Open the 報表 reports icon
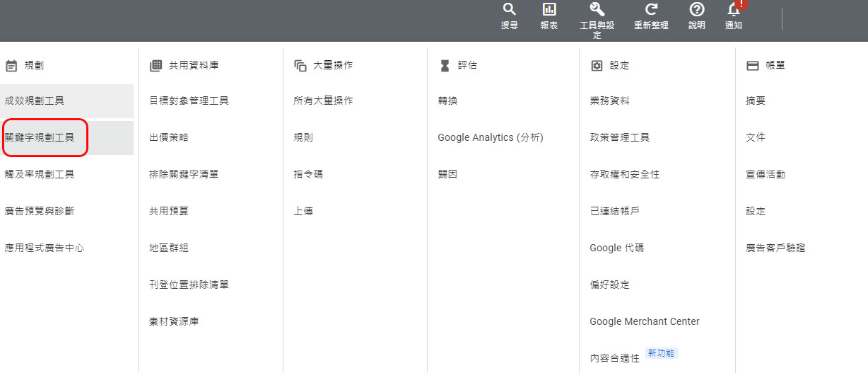The image size is (868, 373). [549, 10]
